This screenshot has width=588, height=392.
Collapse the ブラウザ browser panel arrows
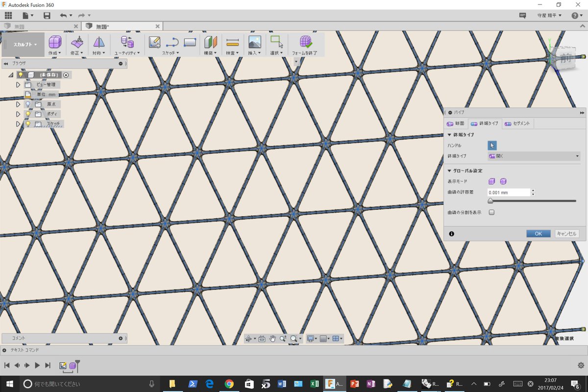6,64
